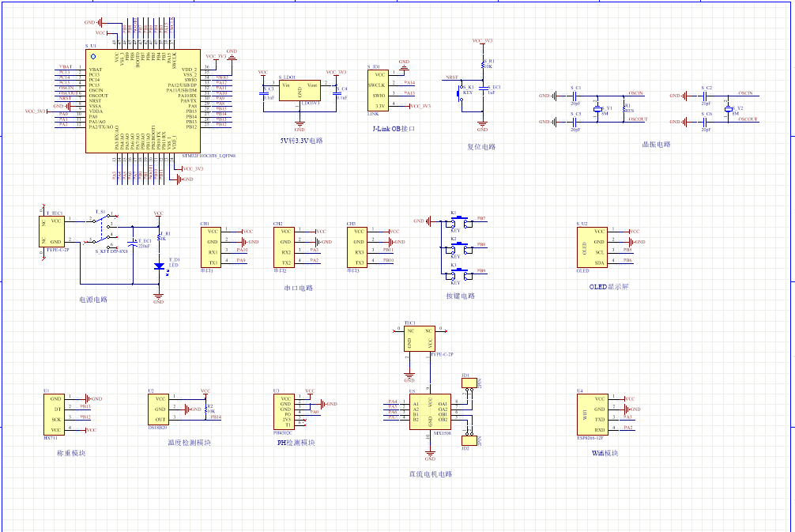Screen dimensions: 795x532
Task: Click the S_Y1 crystal oscillator symbol
Action: pos(599,109)
